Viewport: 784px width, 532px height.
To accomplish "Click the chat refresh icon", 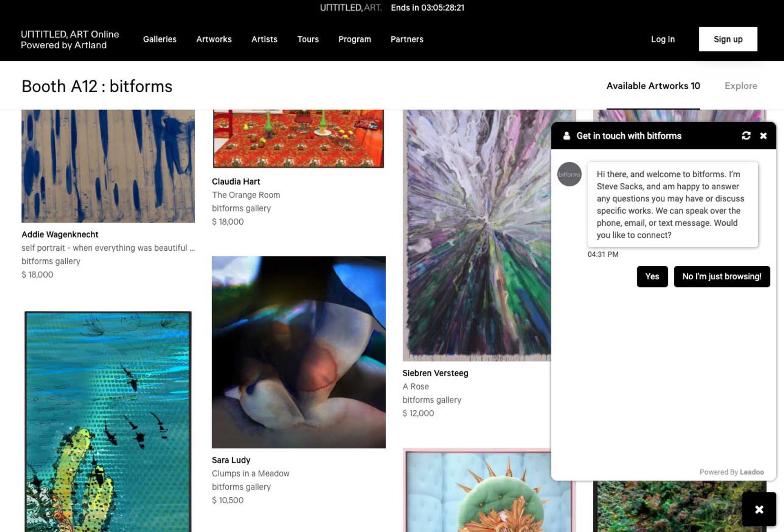I will (x=746, y=136).
